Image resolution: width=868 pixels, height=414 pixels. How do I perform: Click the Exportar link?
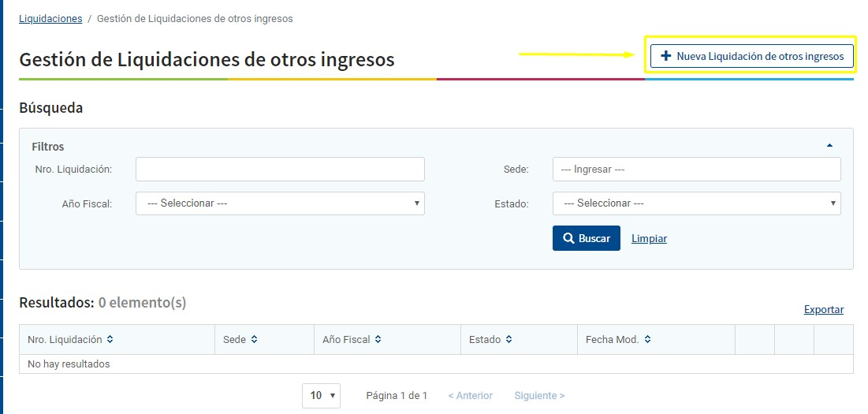824,310
